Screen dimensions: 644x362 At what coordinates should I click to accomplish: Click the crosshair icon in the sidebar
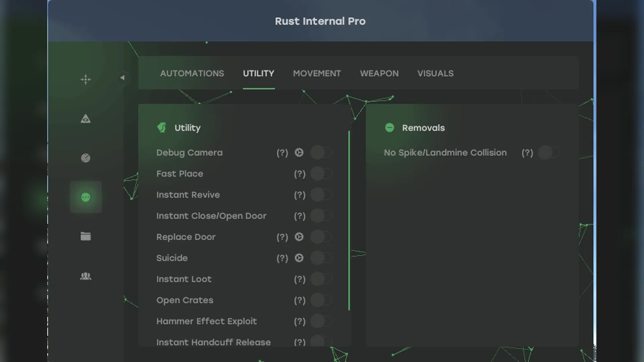click(86, 79)
